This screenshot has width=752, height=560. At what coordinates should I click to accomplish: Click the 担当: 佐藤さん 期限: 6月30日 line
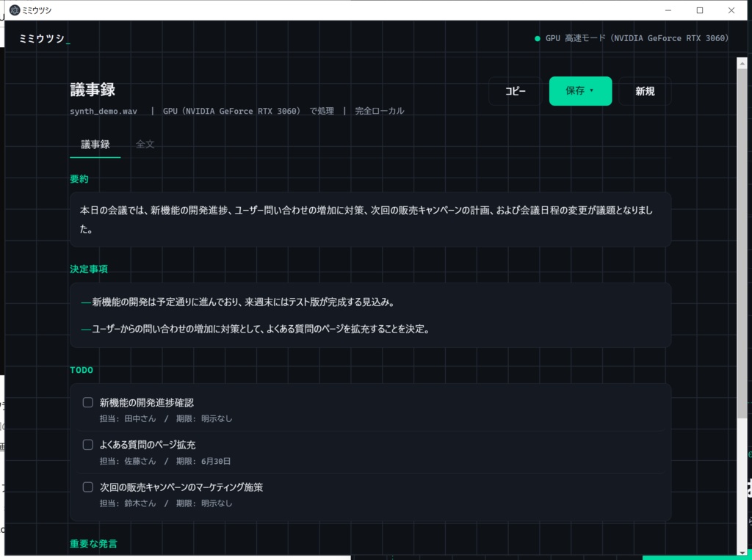(165, 461)
